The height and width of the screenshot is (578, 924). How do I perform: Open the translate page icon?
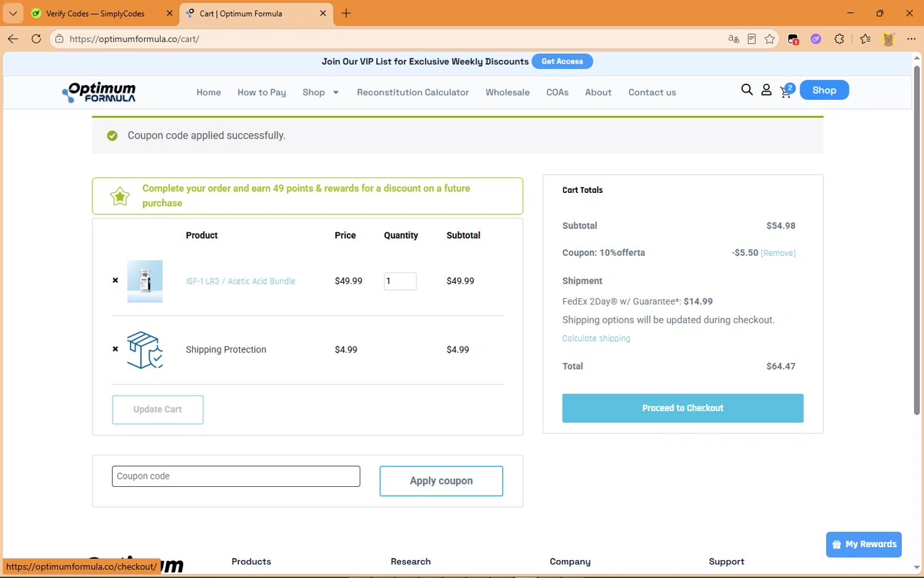(x=733, y=39)
